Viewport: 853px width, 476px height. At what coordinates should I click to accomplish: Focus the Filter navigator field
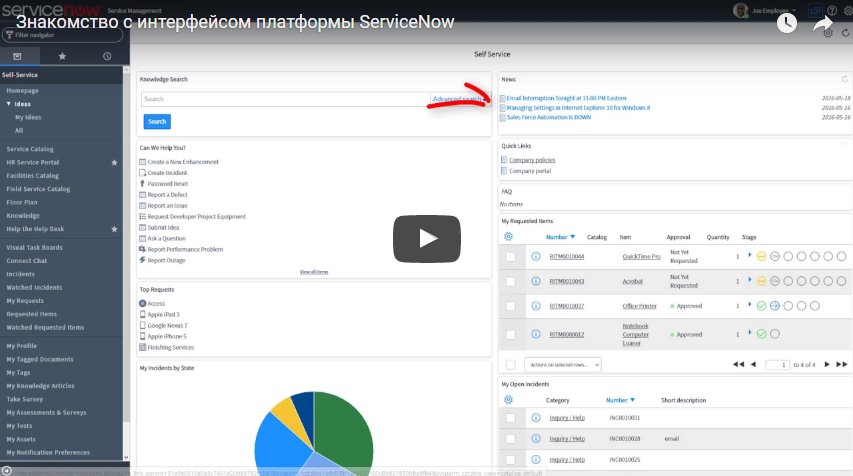pos(63,35)
